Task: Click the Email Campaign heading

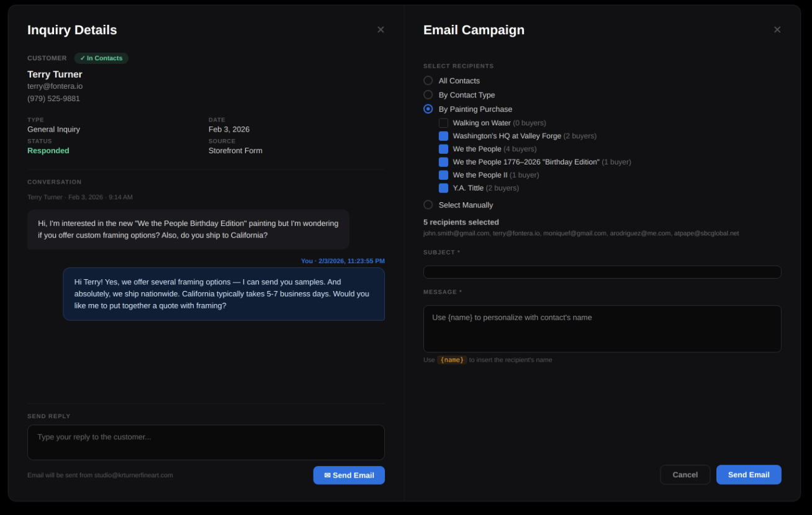Action: tap(474, 30)
